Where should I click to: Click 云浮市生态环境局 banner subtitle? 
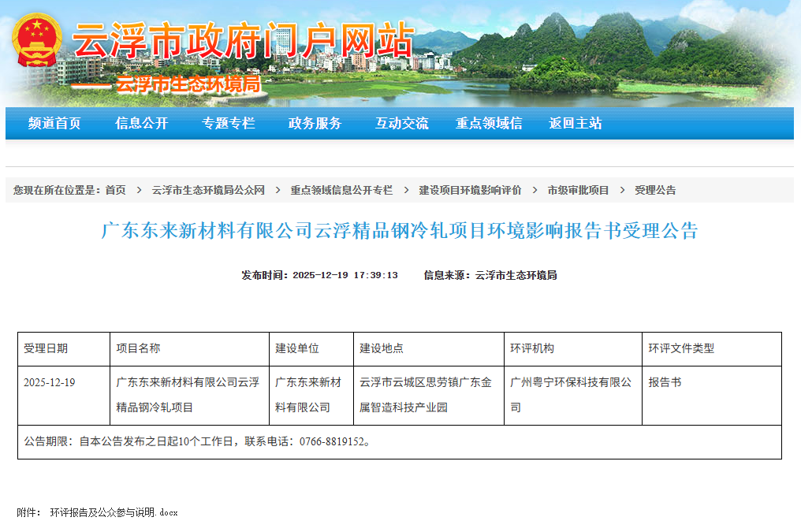tap(188, 84)
